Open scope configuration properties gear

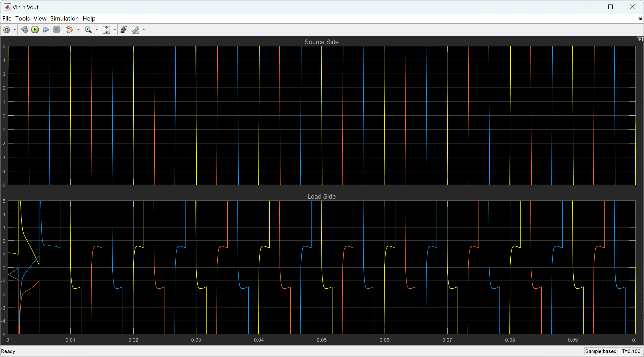[7, 30]
